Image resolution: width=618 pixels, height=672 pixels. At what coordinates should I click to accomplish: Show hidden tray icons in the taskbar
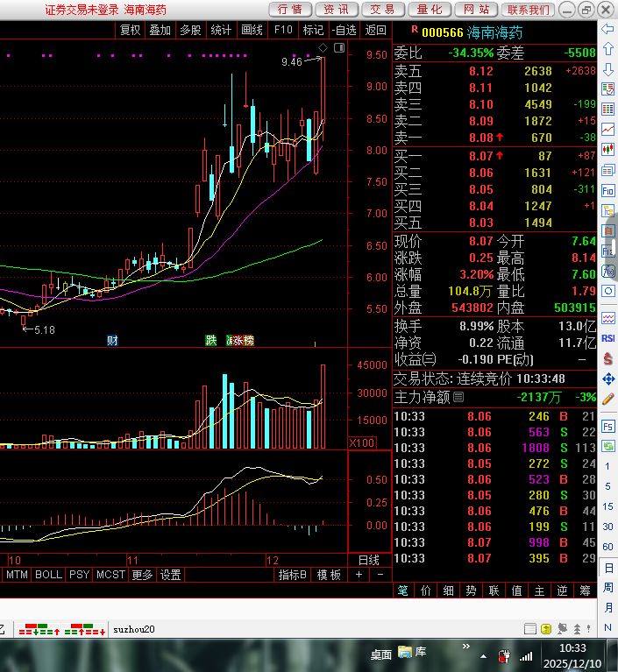point(483,656)
